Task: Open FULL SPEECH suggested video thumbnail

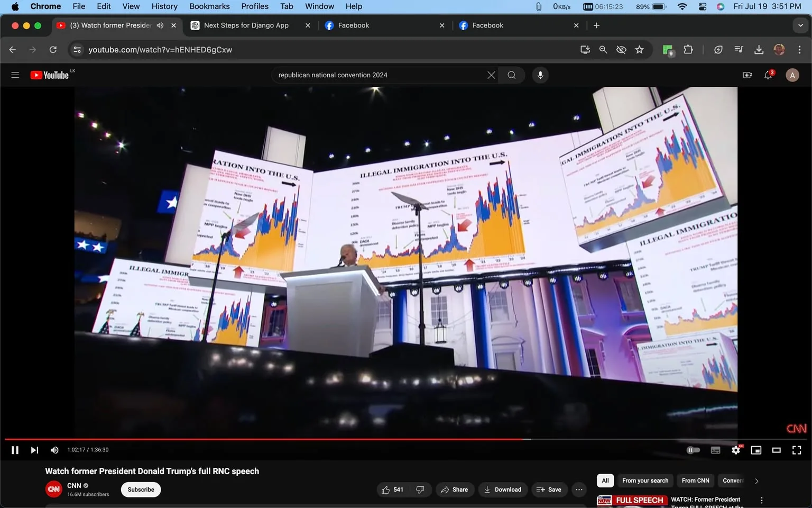Action: click(632, 501)
